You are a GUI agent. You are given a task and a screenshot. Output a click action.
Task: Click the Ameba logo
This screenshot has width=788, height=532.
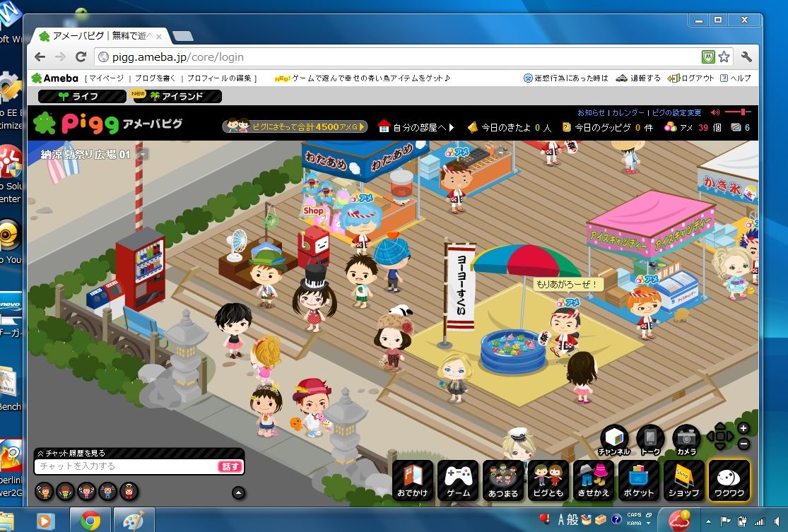coord(55,78)
